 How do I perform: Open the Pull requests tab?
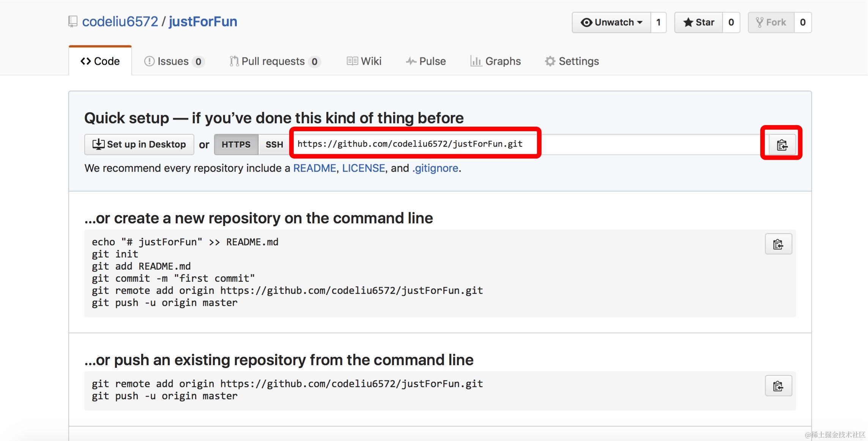point(275,61)
